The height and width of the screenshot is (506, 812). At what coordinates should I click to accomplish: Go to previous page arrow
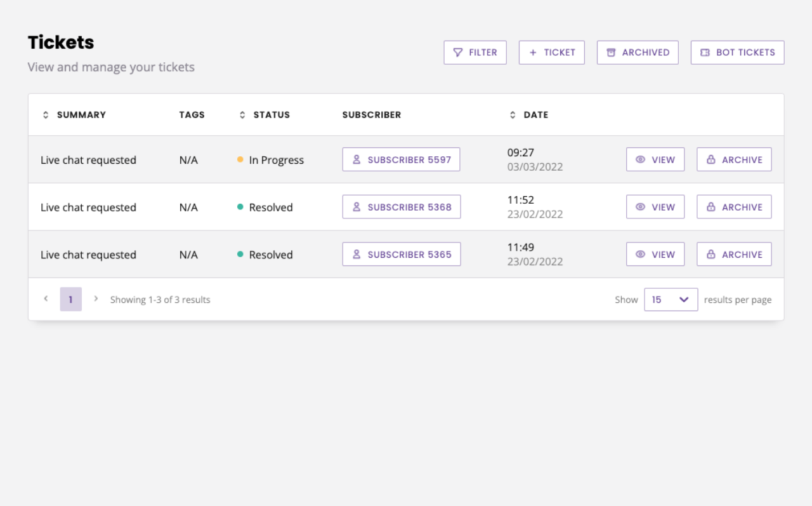coord(46,298)
